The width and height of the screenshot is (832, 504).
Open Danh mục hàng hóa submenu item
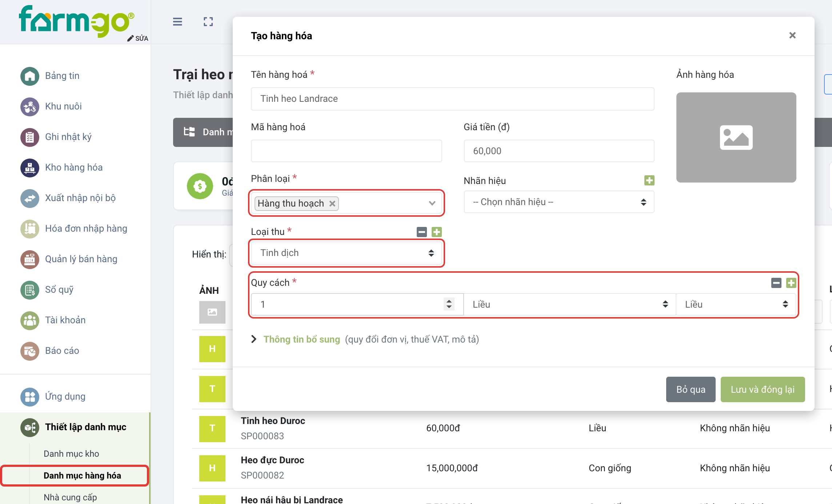click(x=82, y=476)
